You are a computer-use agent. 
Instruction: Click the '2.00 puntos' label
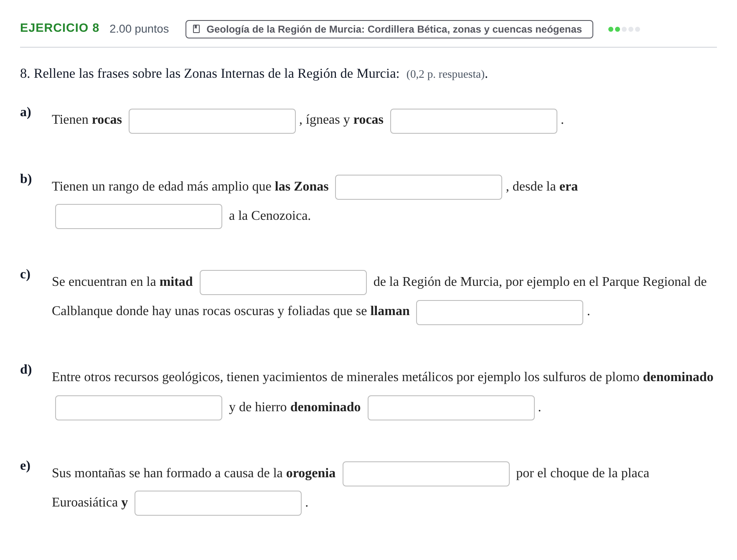tap(139, 29)
